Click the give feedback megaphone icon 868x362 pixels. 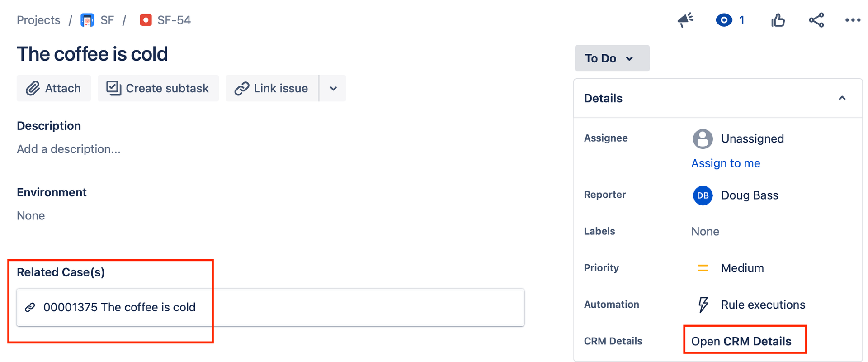[x=685, y=20]
